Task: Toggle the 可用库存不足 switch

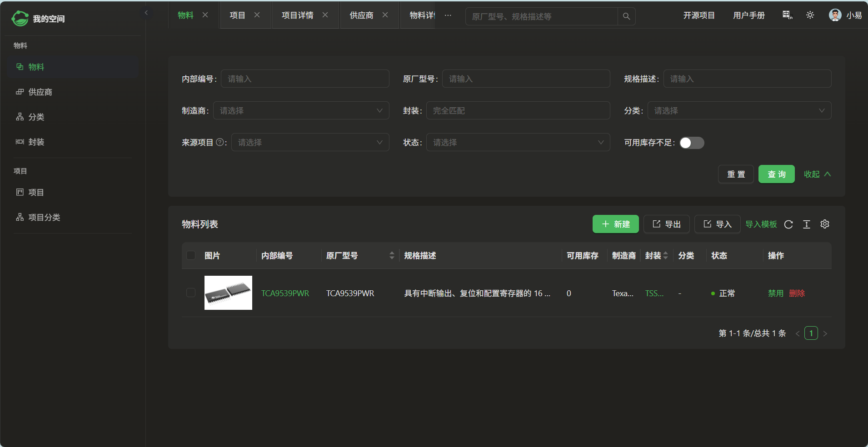Action: point(692,143)
